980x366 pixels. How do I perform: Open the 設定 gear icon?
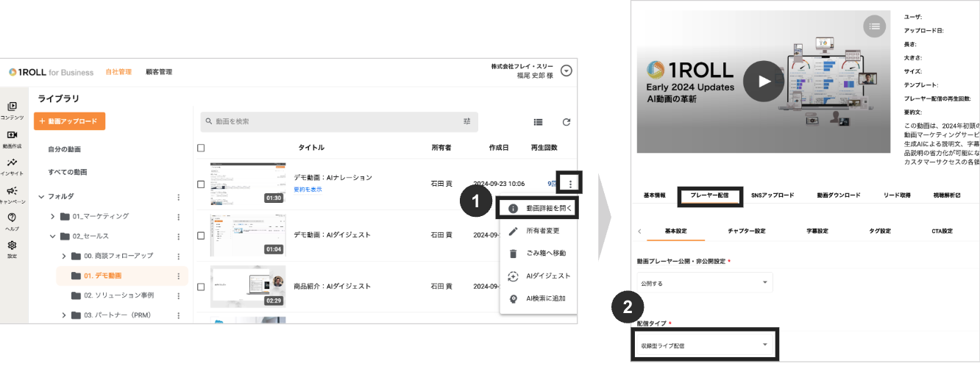coord(12,245)
